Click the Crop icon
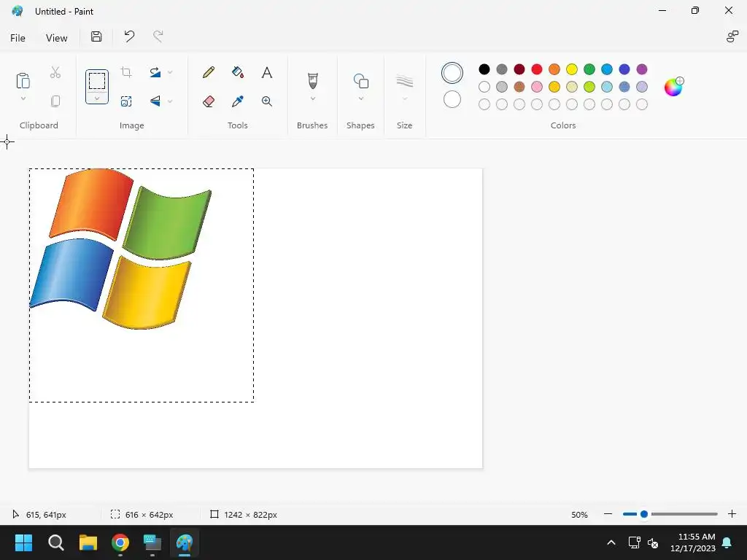Screen dimensions: 747x560 pyautogui.click(x=126, y=72)
